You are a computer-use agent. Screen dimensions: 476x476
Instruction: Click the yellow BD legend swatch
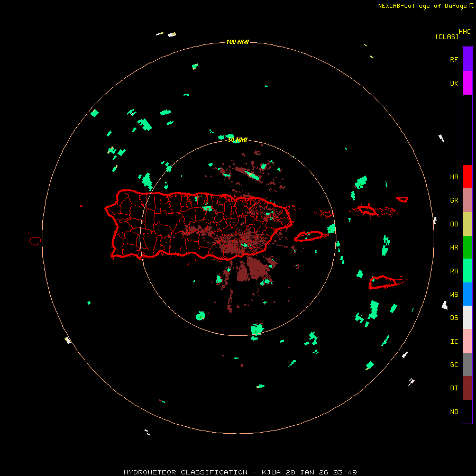(x=467, y=224)
